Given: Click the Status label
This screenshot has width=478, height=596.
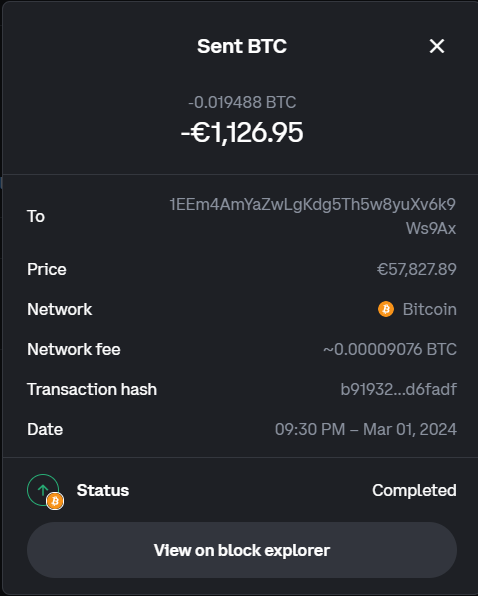Looking at the screenshot, I should tap(103, 490).
